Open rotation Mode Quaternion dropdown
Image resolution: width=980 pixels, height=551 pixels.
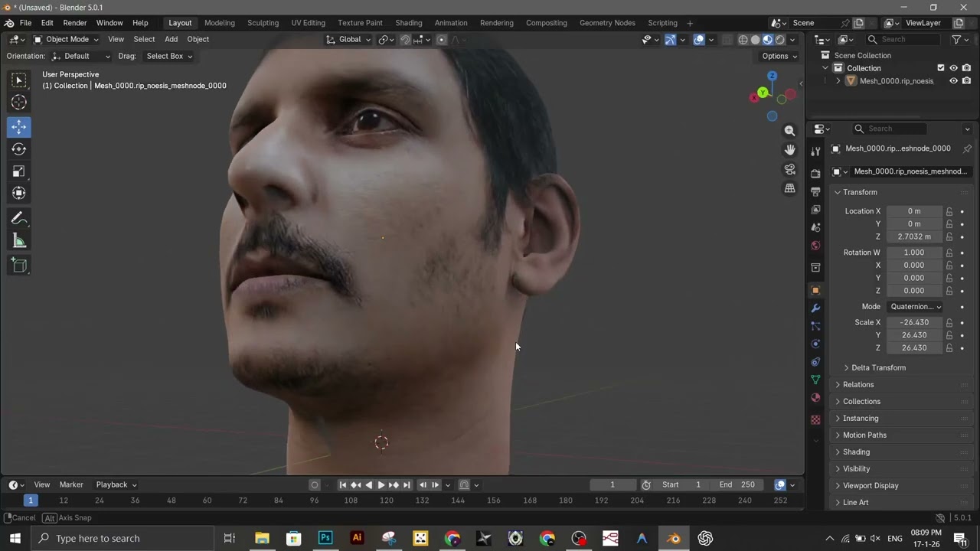[x=916, y=307]
